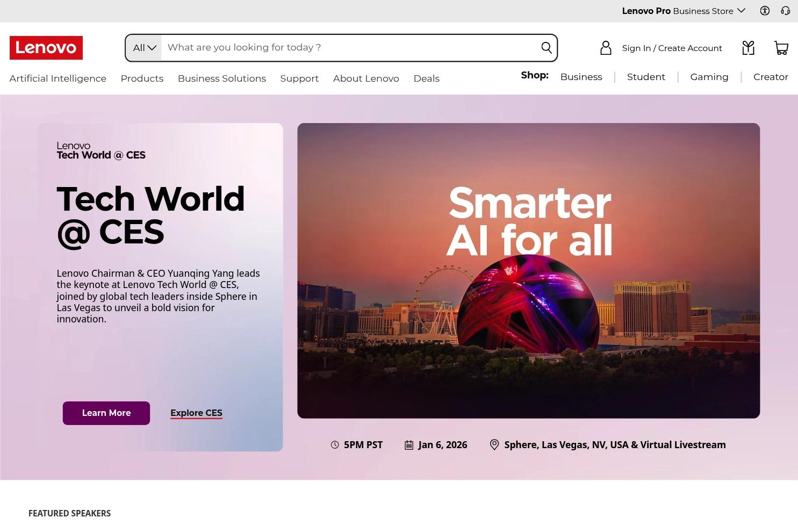Open the Deals menu
Screen dimensions: 798x532
click(427, 78)
